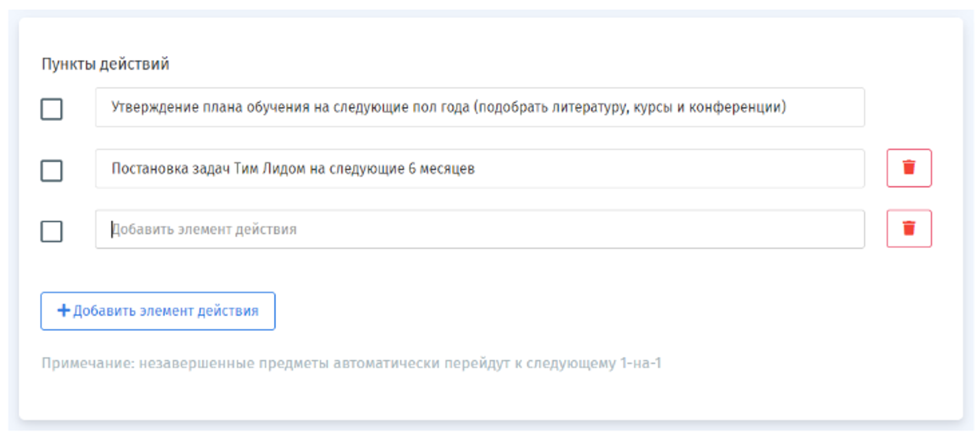
Task: Focus the empty 'Добавить элемент действия' input field
Action: (x=480, y=229)
